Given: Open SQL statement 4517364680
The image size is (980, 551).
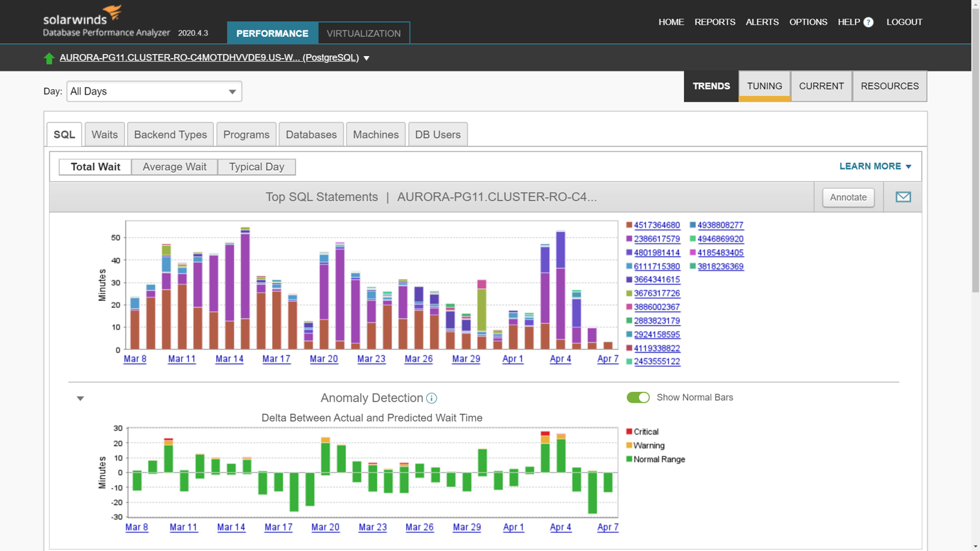Looking at the screenshot, I should tap(656, 225).
